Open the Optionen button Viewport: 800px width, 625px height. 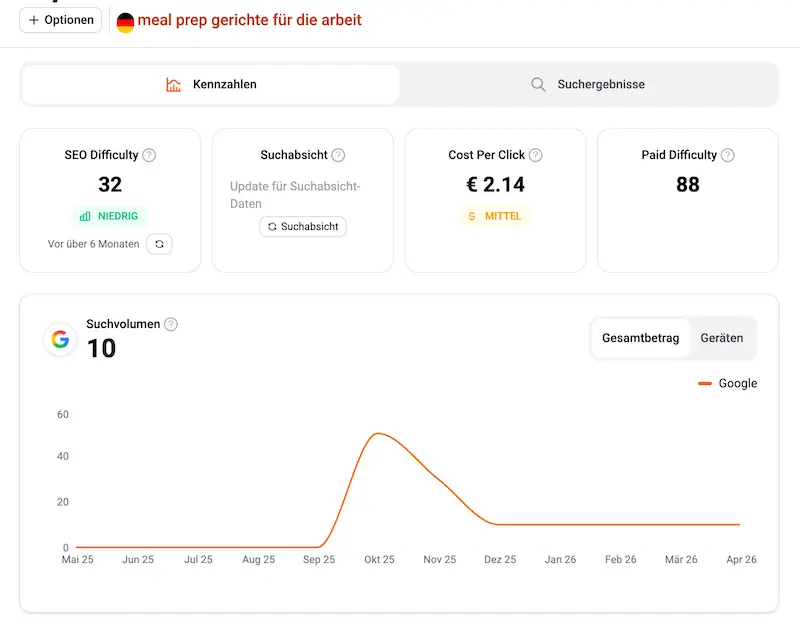click(60, 20)
